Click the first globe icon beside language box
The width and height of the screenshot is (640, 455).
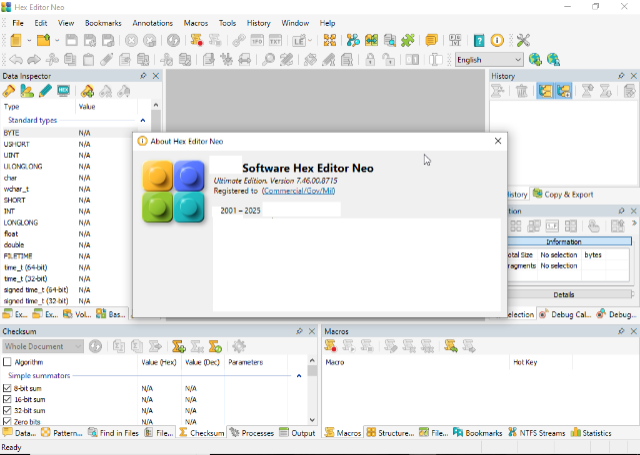(x=535, y=60)
